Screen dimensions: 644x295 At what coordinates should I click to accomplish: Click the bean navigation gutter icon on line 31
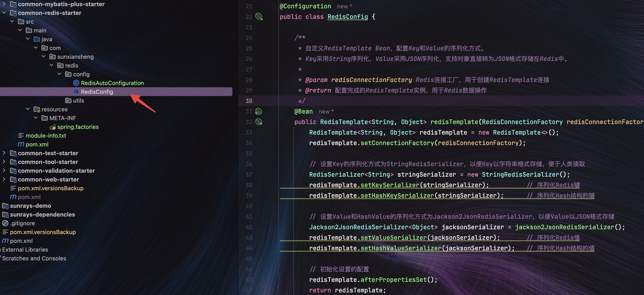[259, 111]
